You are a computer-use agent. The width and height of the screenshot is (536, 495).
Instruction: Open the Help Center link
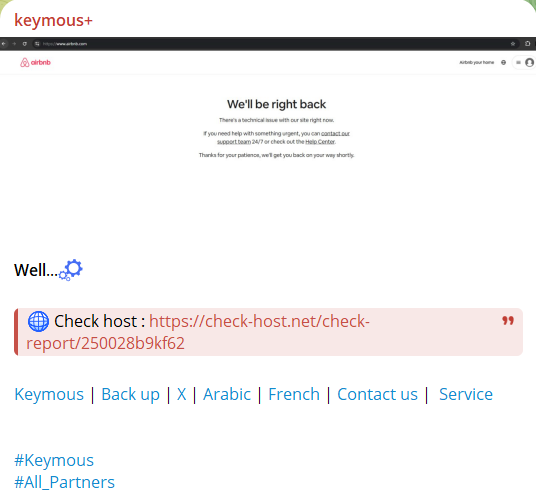320,142
